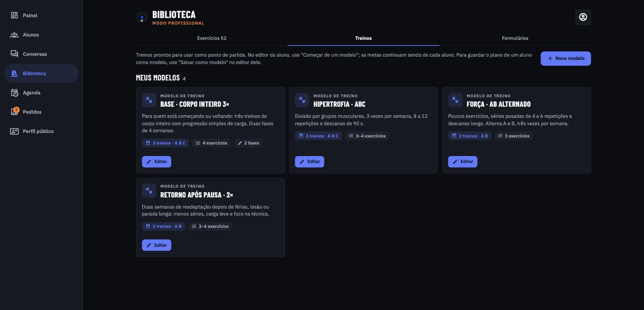Edit the Força · AB Alternado template
644x310 pixels.
click(463, 162)
